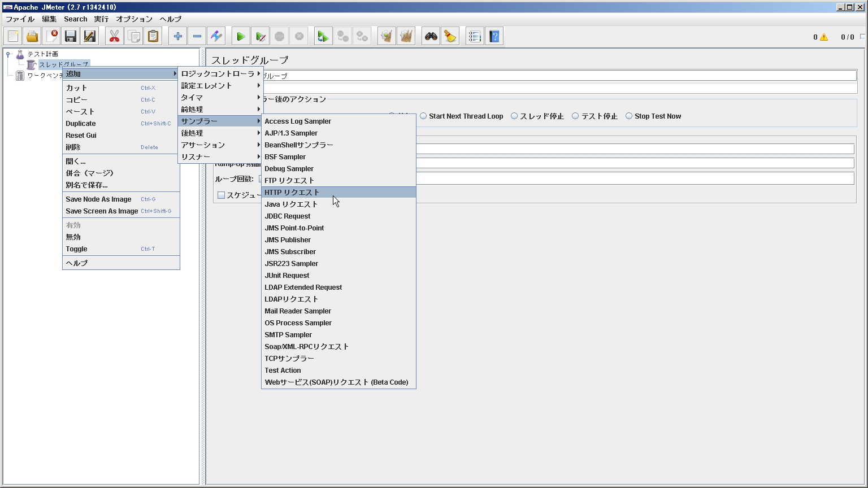Click the Remote Start All icon

pyautogui.click(x=323, y=37)
